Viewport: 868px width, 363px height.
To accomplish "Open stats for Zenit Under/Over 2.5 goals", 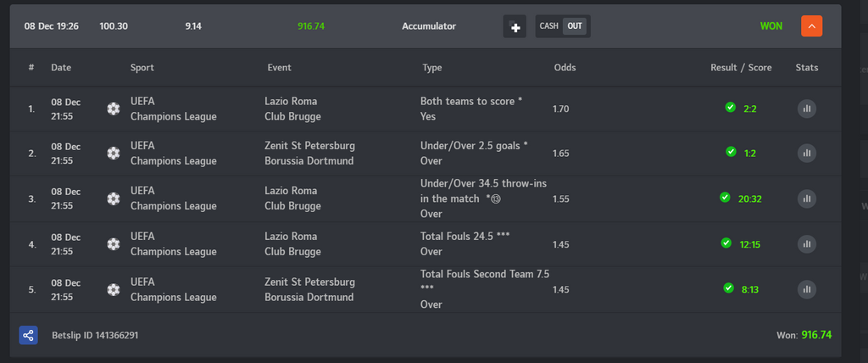I will pos(806,153).
